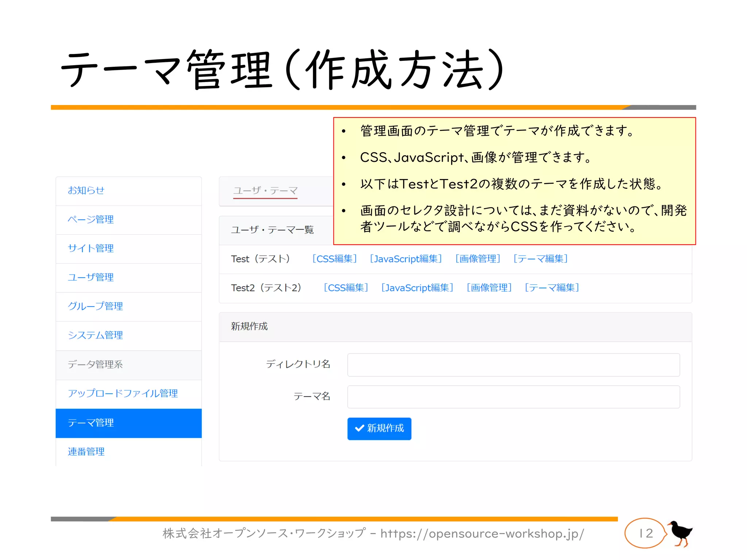Open 連番管理 in the sidebar
747x560 pixels.
coord(128,452)
